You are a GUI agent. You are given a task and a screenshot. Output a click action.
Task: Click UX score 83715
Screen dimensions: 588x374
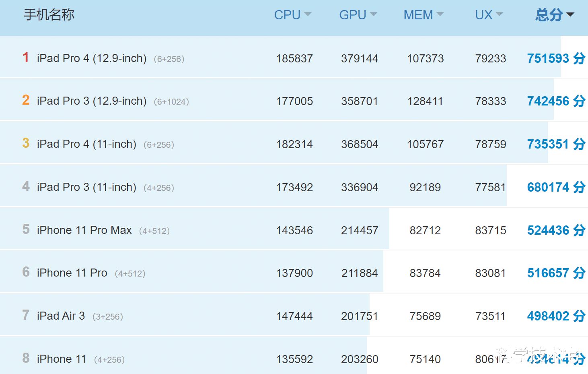pos(491,231)
